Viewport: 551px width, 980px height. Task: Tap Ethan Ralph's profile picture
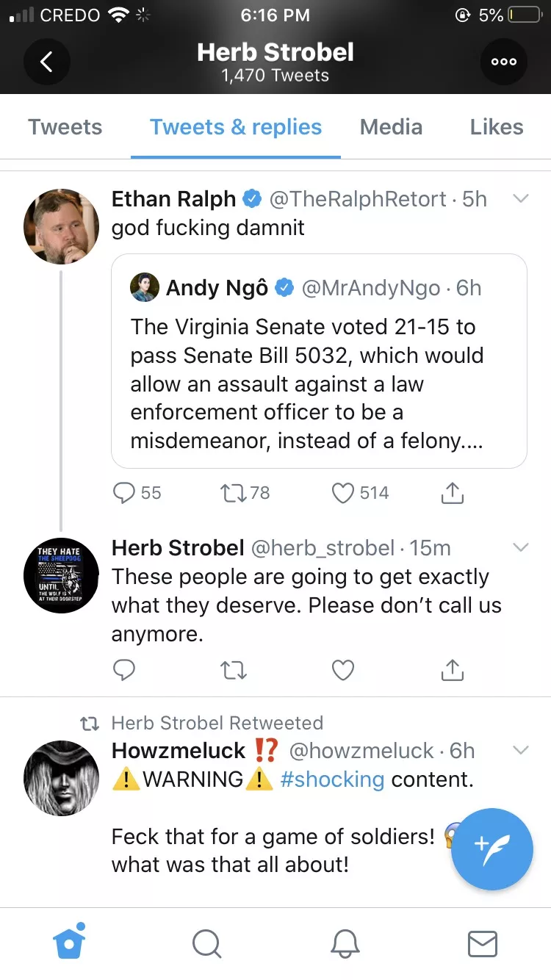pyautogui.click(x=62, y=226)
